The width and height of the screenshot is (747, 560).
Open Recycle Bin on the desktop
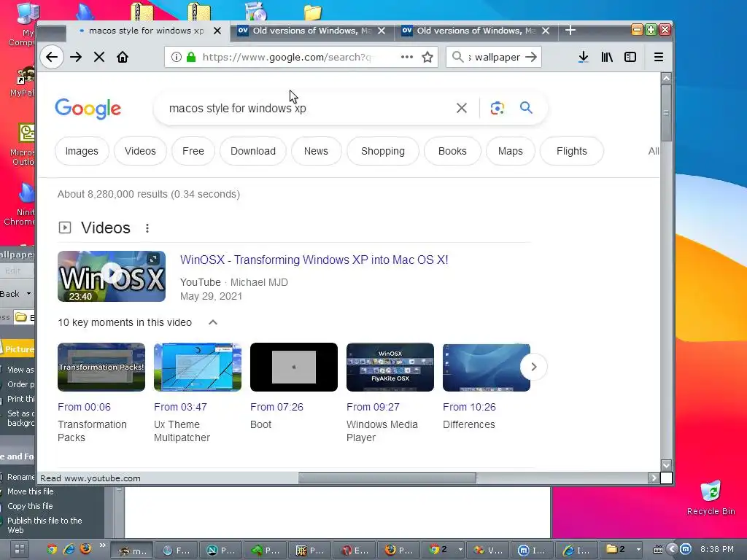click(711, 499)
